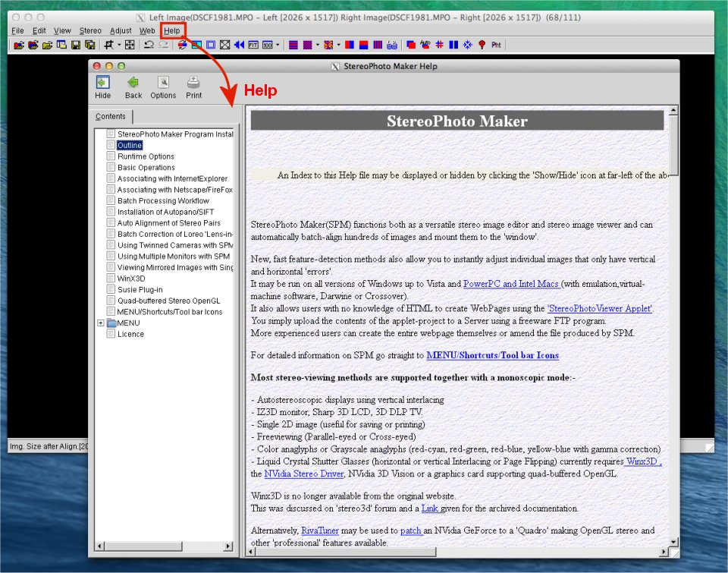Click the Open Stereo Image toolbar icon
Screen dimensions: 728x573
point(19,45)
